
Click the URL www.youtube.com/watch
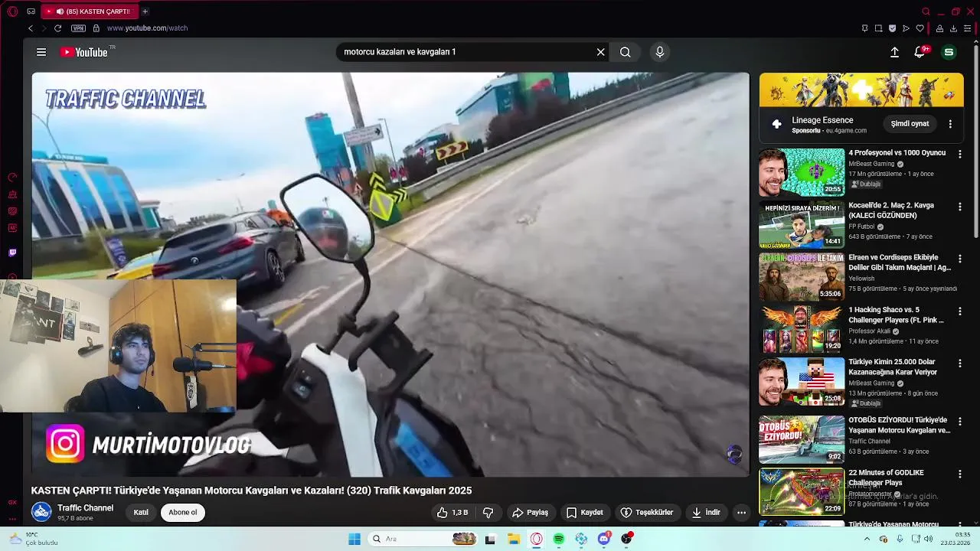click(147, 28)
